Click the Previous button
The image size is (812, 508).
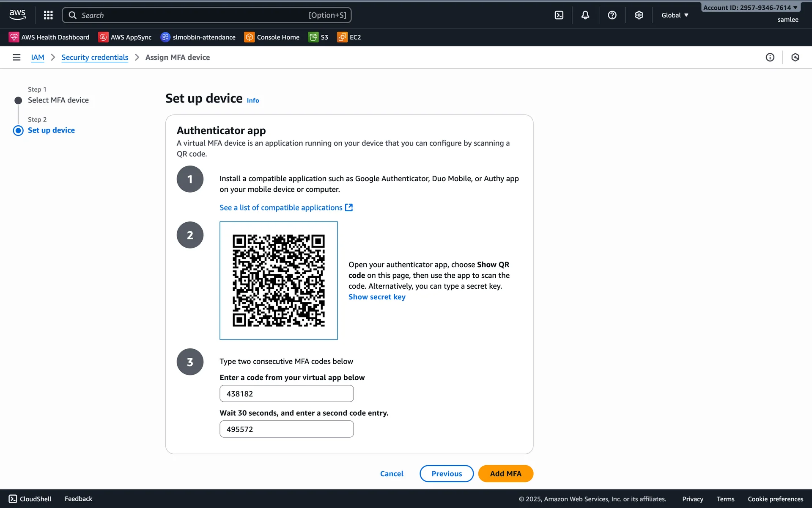pyautogui.click(x=446, y=474)
